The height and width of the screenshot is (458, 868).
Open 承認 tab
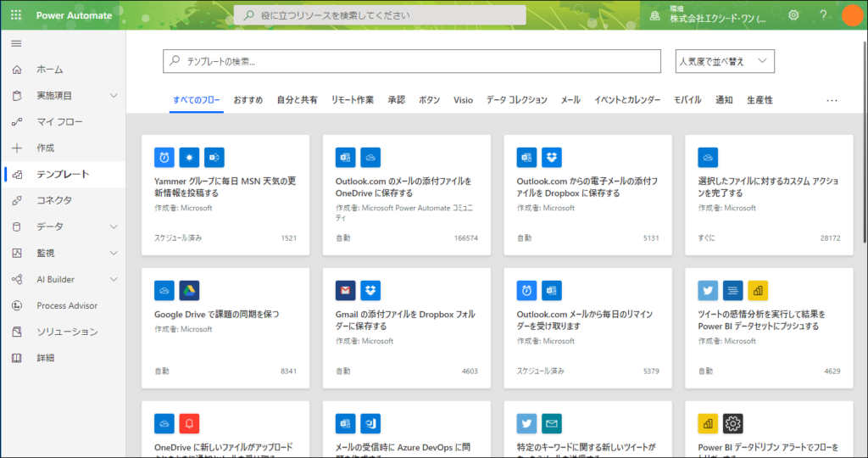pyautogui.click(x=397, y=100)
